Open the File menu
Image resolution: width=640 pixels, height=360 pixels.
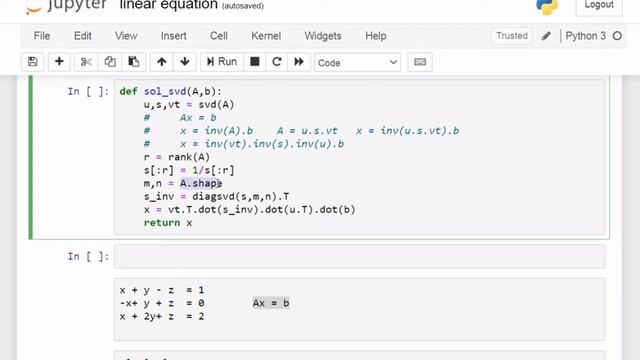click(42, 36)
